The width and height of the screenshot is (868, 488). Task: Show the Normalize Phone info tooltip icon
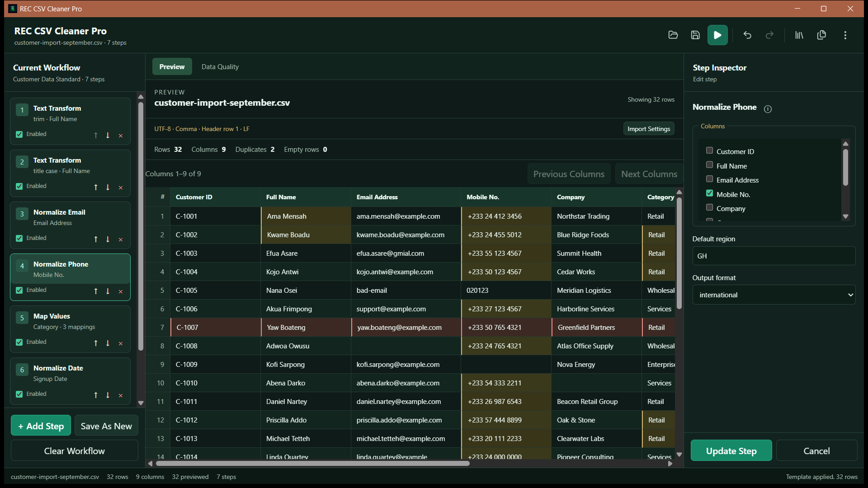tap(768, 109)
